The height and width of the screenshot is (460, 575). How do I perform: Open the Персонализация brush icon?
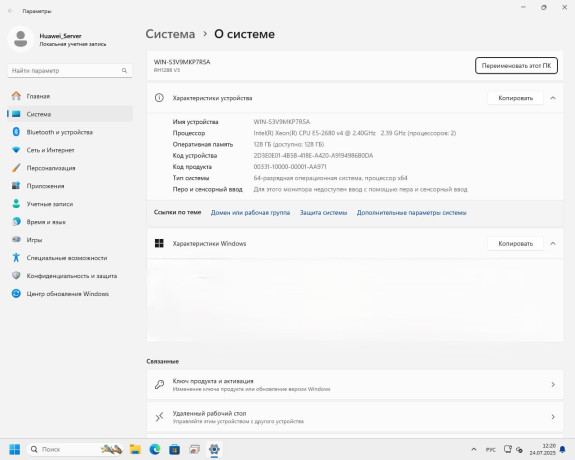[16, 168]
